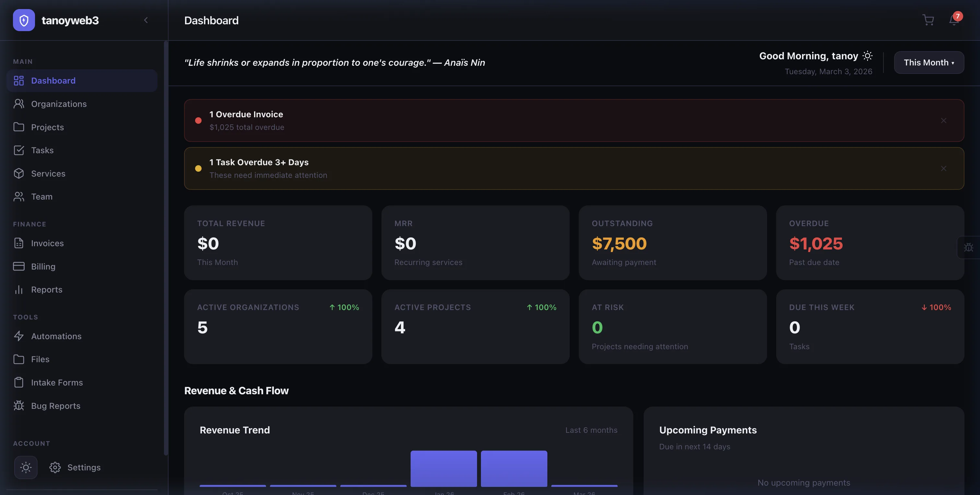Dismiss the task overdue warning banner
980x495 pixels.
coord(943,168)
